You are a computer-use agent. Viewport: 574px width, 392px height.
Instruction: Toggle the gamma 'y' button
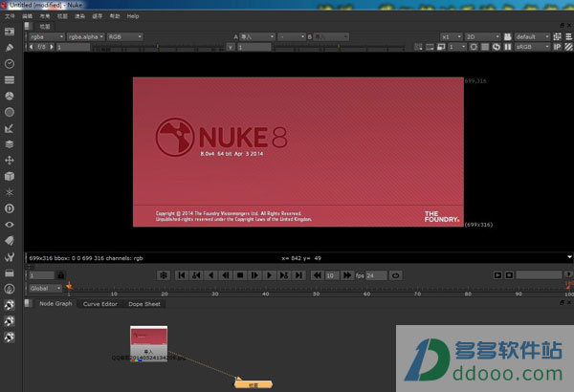[x=231, y=47]
